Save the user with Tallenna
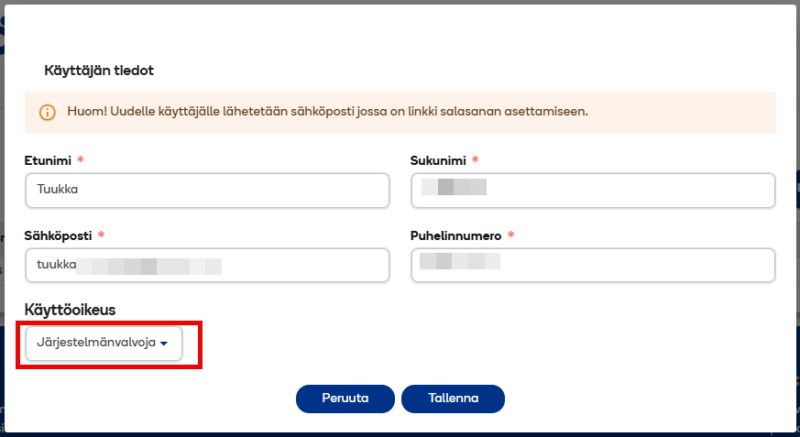Screen dimensions: 800x437 pyautogui.click(x=453, y=398)
